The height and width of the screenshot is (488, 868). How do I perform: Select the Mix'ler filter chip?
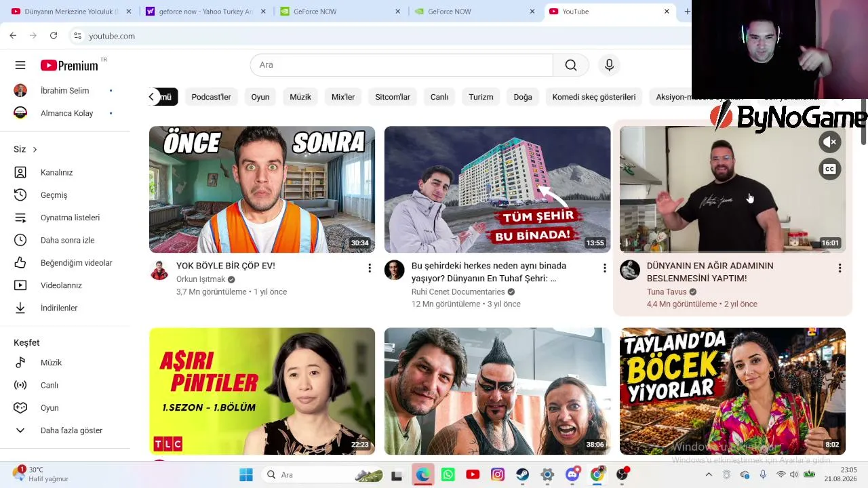tap(343, 97)
